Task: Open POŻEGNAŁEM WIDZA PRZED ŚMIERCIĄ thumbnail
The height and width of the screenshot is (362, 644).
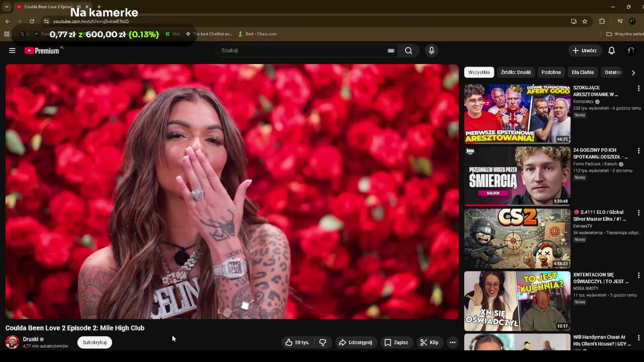Action: click(517, 176)
